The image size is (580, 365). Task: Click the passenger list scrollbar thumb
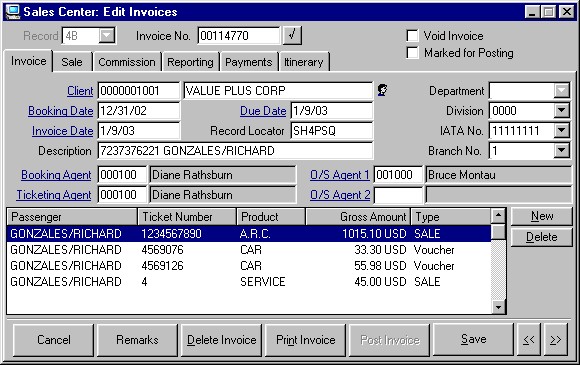coord(498,231)
